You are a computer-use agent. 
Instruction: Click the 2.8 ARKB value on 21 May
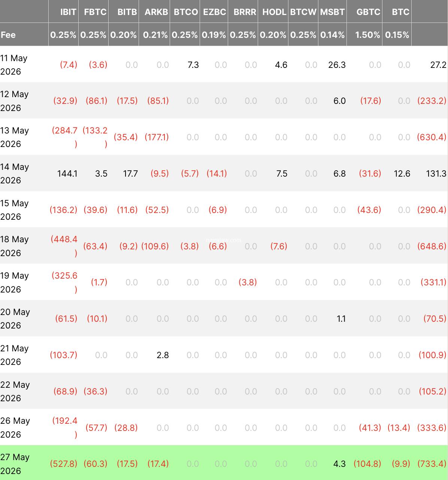(x=163, y=355)
